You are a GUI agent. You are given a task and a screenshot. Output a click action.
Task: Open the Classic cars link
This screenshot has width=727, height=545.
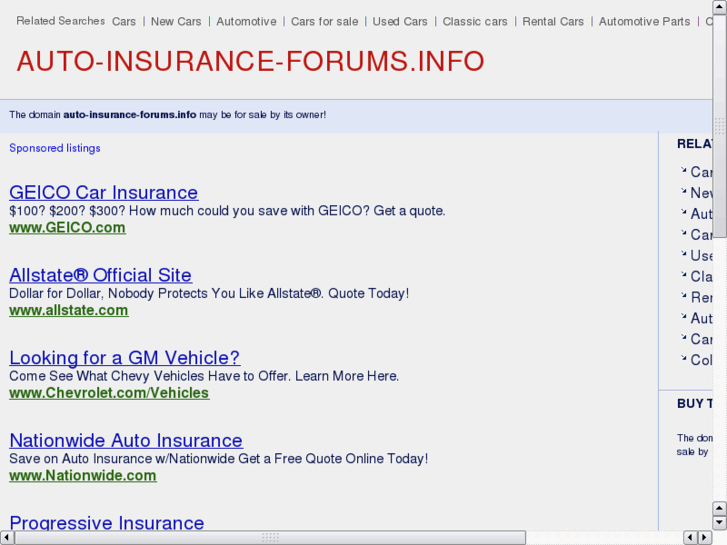point(475,21)
